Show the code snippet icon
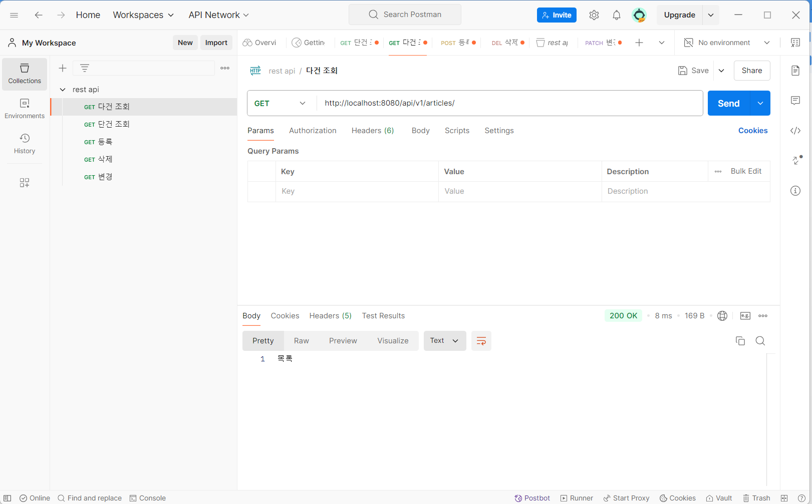This screenshot has width=812, height=504. [795, 131]
